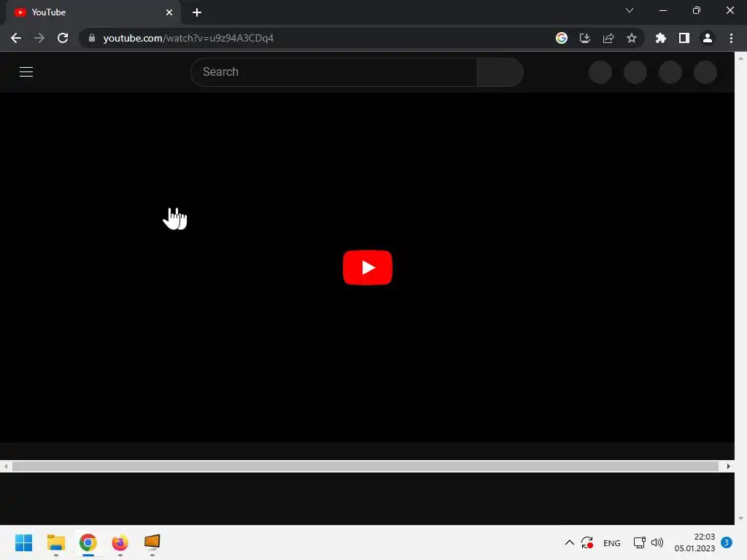Open the orange monitor app in the taskbar
747x560 pixels.
pyautogui.click(x=152, y=542)
